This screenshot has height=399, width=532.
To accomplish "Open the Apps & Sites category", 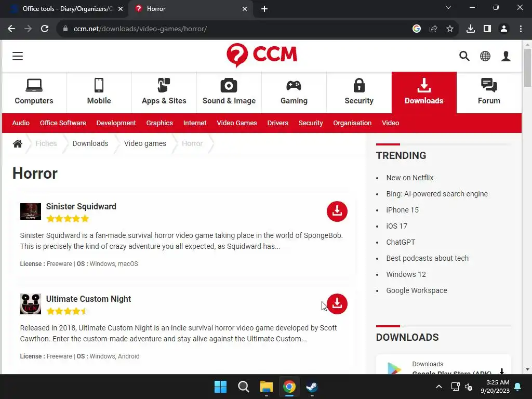I will [164, 92].
